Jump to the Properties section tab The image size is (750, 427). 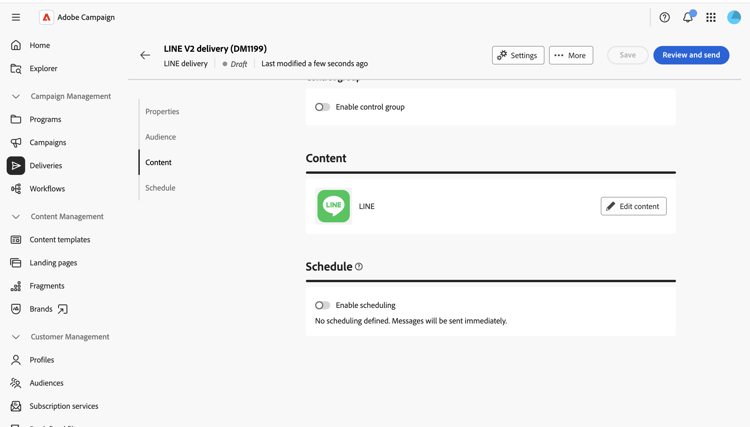[x=162, y=111]
